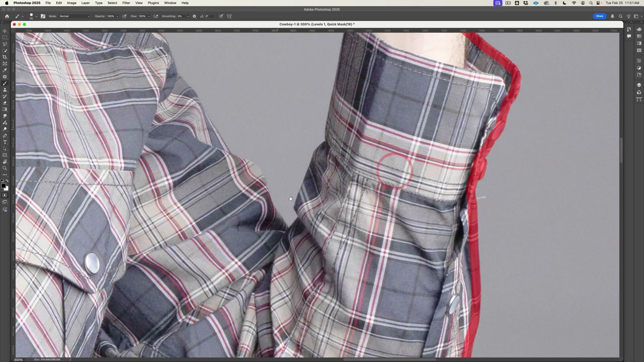Enable pressure for opacity in options bar
Screen dimensions: 644x362
pyautogui.click(x=124, y=16)
